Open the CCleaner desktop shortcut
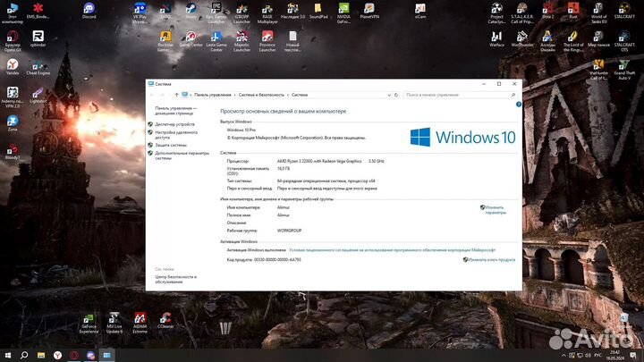 pyautogui.click(x=165, y=321)
